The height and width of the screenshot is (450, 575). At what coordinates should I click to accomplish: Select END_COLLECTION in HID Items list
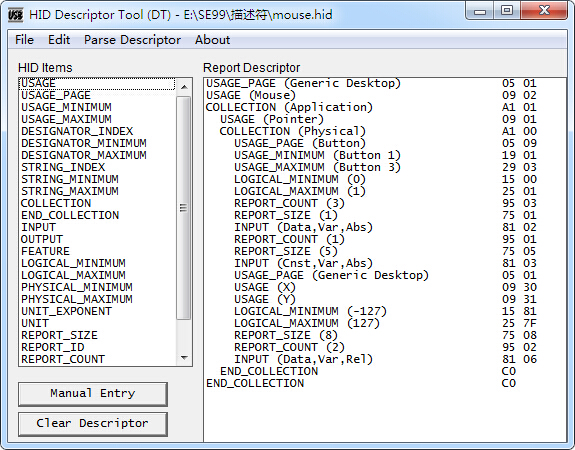(97, 215)
